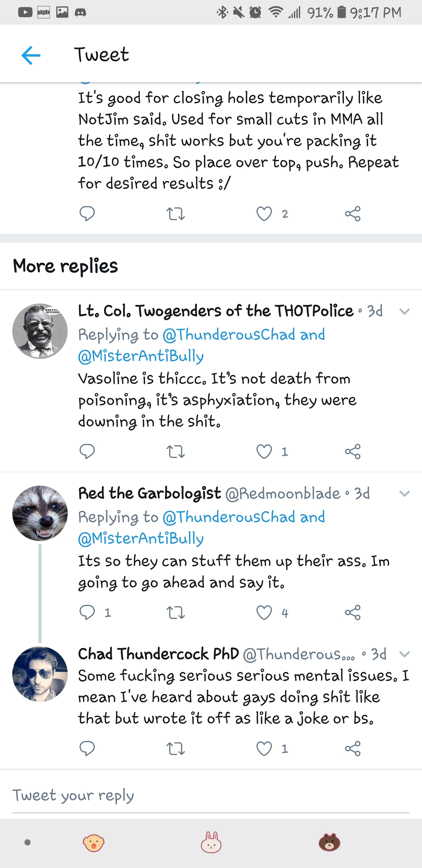Open @ThunderousChad link in Red's reply

click(x=229, y=517)
